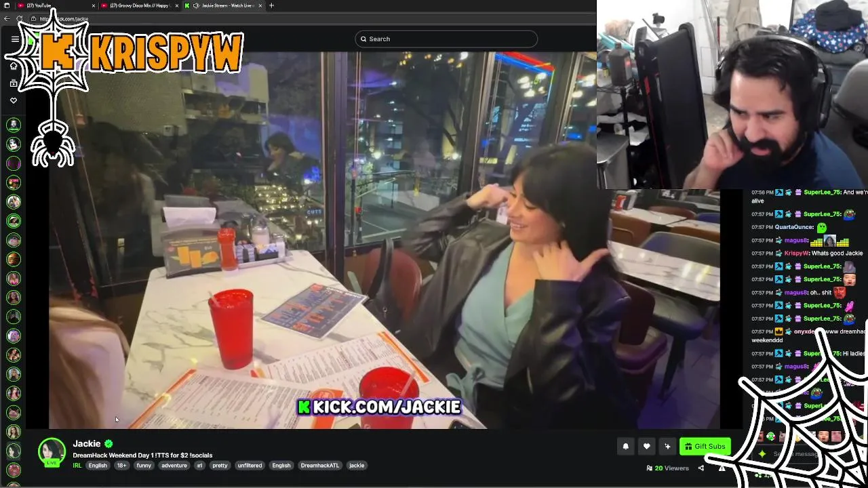Select the irl tag
Screen dimensions: 868x488
point(199,466)
